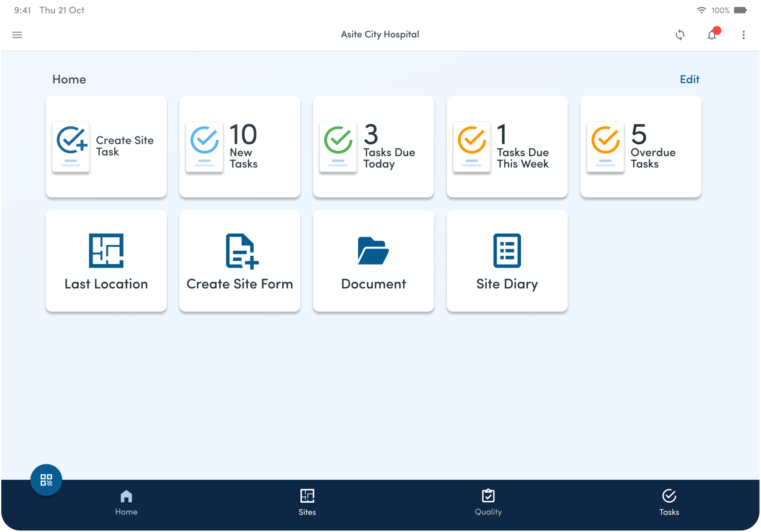Viewport: 761px width, 532px height.
Task: Open the Site Diary icon
Action: 507,251
